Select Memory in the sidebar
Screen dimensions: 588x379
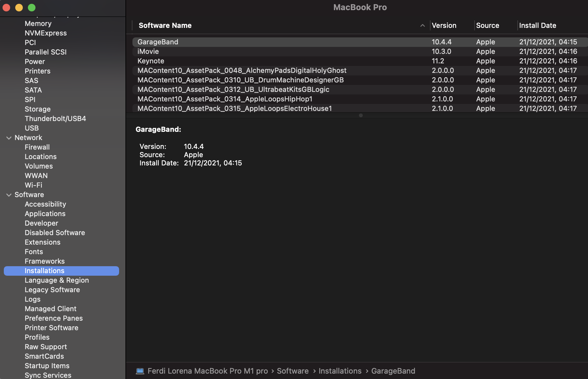(38, 24)
